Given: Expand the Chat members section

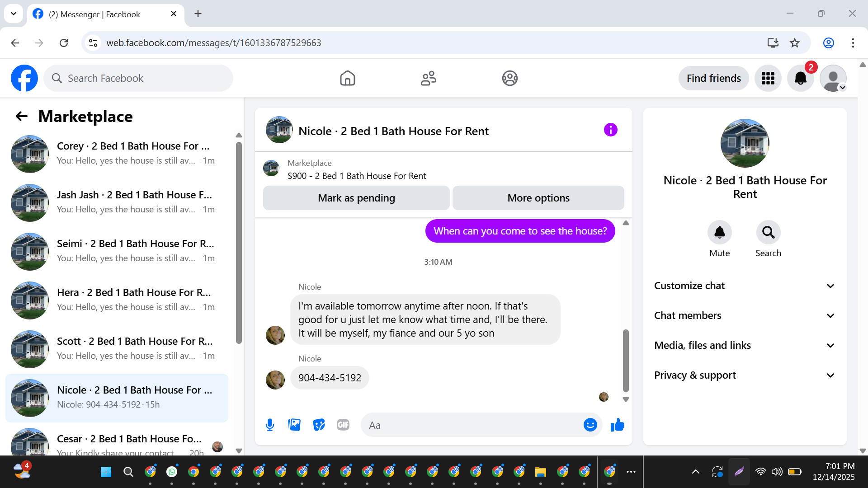Looking at the screenshot, I should [x=744, y=315].
